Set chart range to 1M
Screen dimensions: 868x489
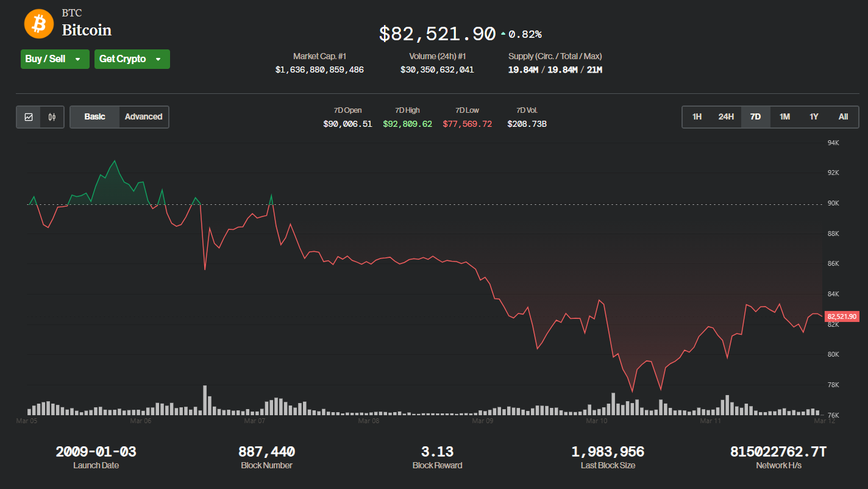784,117
